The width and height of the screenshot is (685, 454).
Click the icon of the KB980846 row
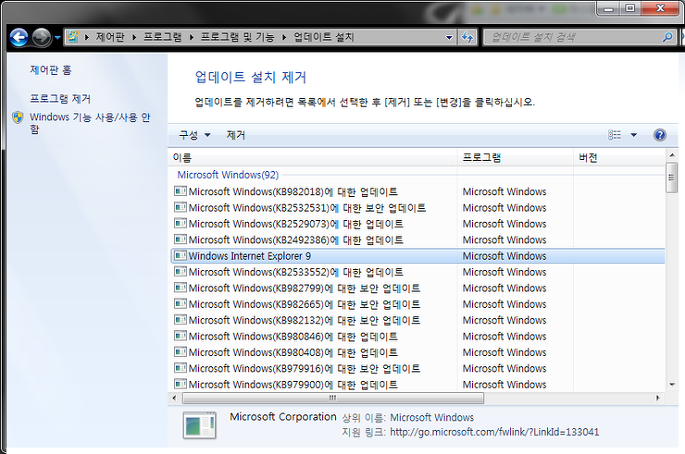(180, 336)
